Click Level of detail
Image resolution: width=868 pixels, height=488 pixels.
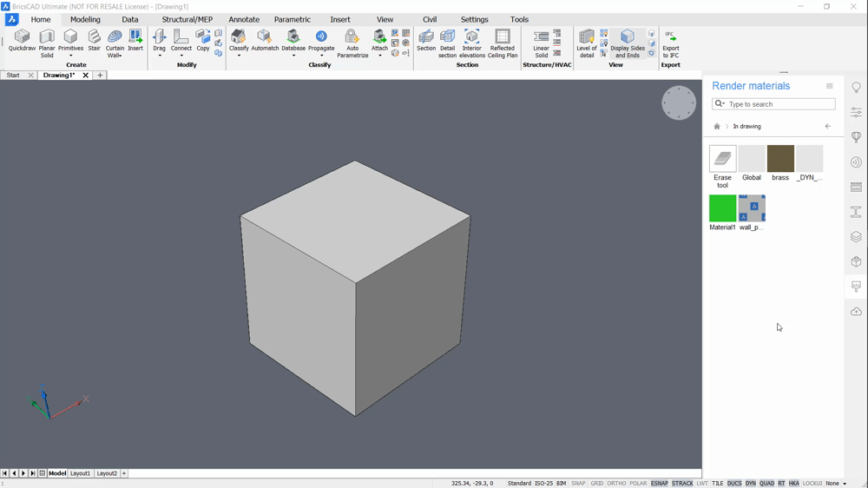pyautogui.click(x=587, y=43)
